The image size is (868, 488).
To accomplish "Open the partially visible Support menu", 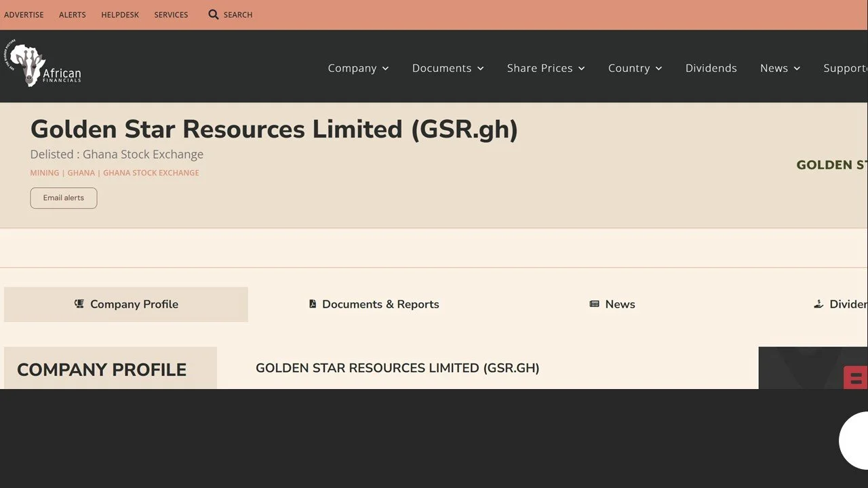I will pyautogui.click(x=845, y=68).
